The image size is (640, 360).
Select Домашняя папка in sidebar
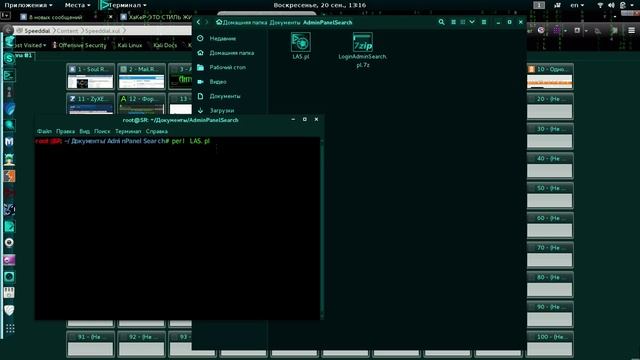click(231, 53)
